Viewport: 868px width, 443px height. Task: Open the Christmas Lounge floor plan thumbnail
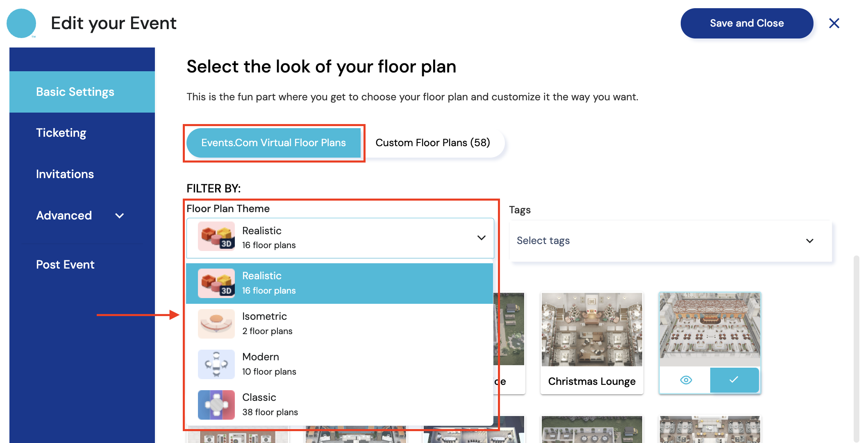(x=591, y=330)
